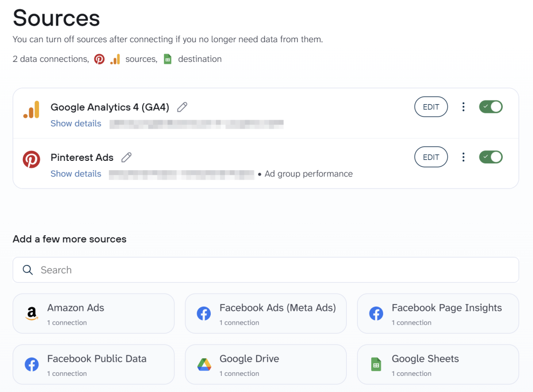Click Pinterest Ads source row logo
Screen dimensions: 533x392
click(31, 160)
